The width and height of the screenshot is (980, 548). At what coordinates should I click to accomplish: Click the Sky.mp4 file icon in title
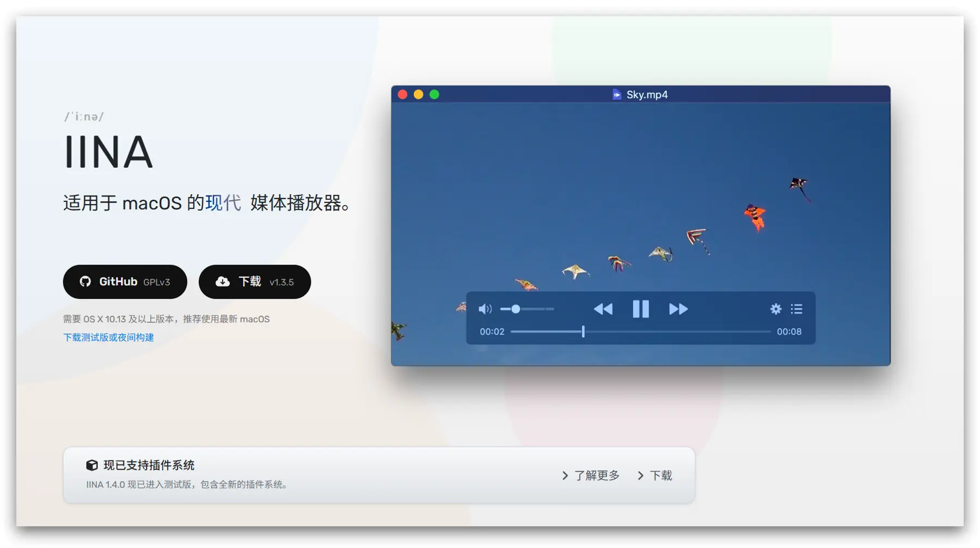(x=616, y=95)
